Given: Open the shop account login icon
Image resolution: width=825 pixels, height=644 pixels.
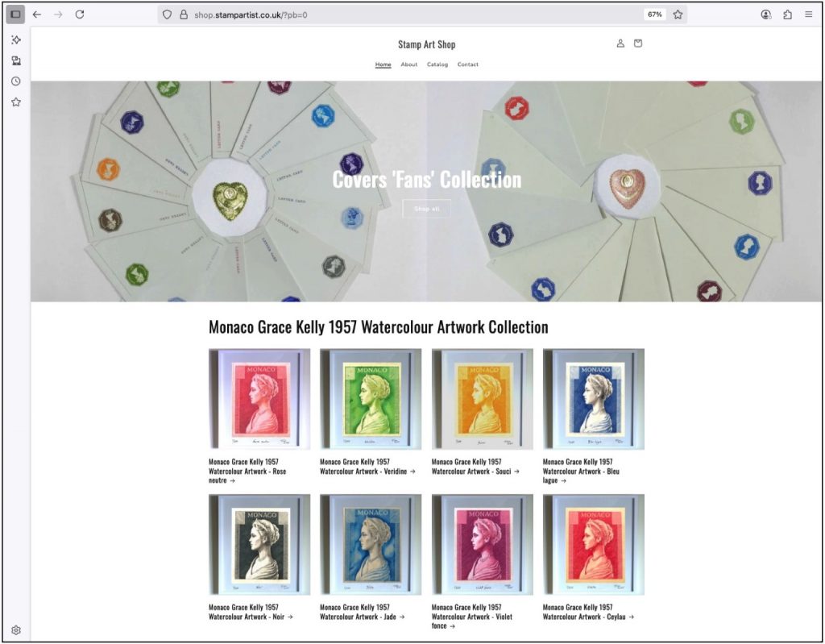Looking at the screenshot, I should [x=620, y=44].
